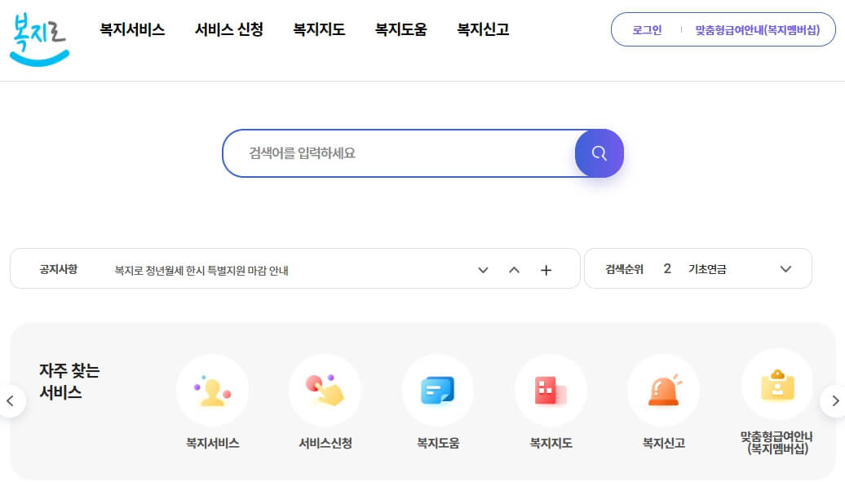Screen dimensions: 845x504
Task: Click the plus icon next to the notice controls
Action: 546,269
